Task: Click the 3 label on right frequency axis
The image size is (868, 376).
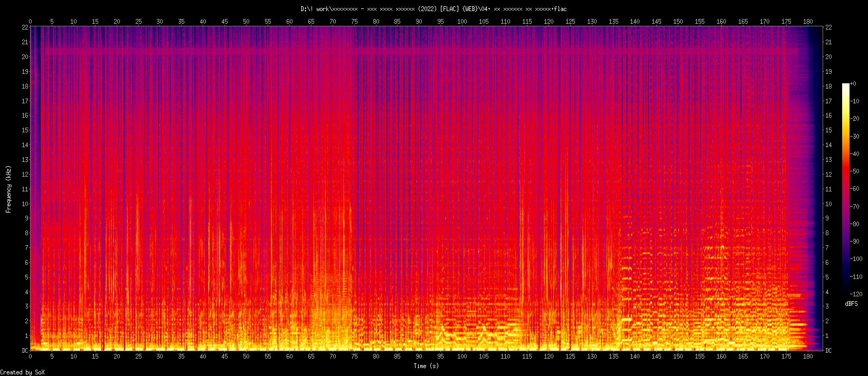Action: [x=827, y=306]
